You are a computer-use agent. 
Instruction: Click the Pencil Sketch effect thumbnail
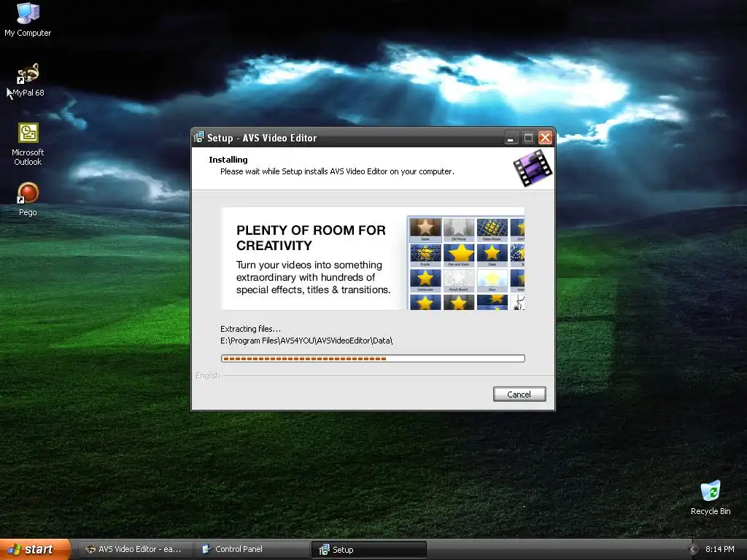click(x=459, y=281)
